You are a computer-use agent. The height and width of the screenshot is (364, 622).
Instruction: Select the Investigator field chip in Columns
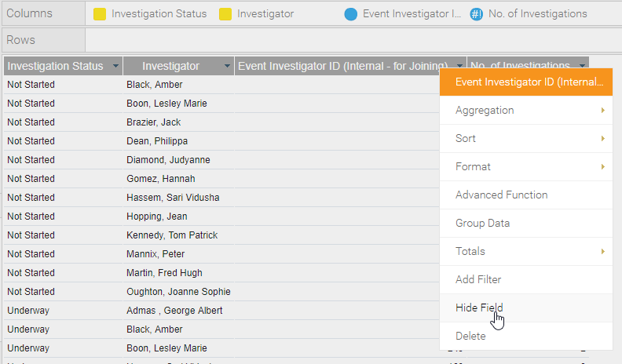(257, 14)
